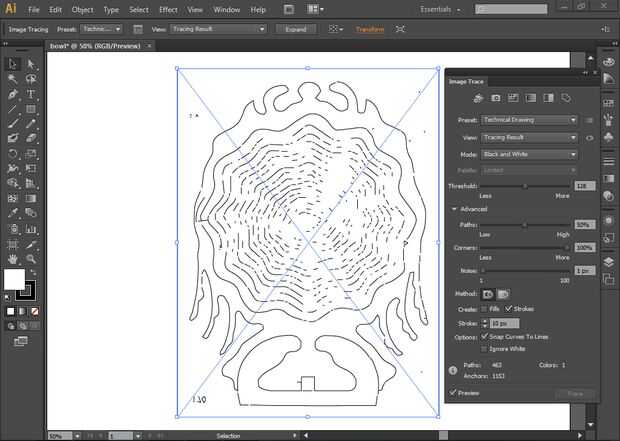
Task: Click Outline preset icon in Image Trace
Action: (x=566, y=98)
